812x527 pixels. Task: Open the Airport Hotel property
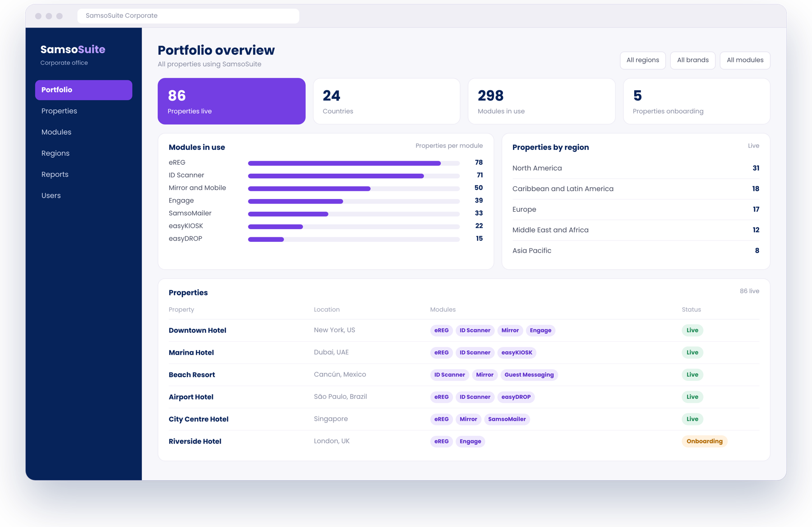pos(191,397)
